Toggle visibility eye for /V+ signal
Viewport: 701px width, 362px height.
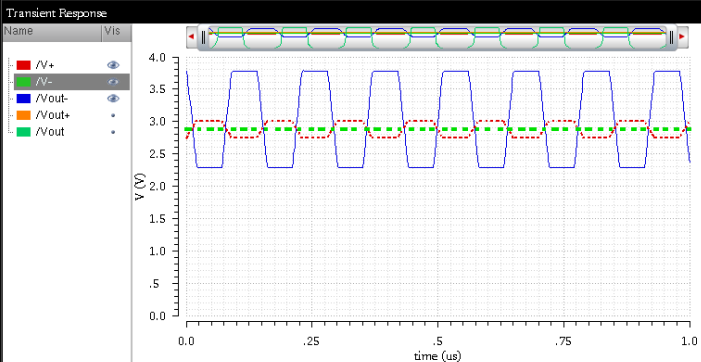click(x=113, y=65)
